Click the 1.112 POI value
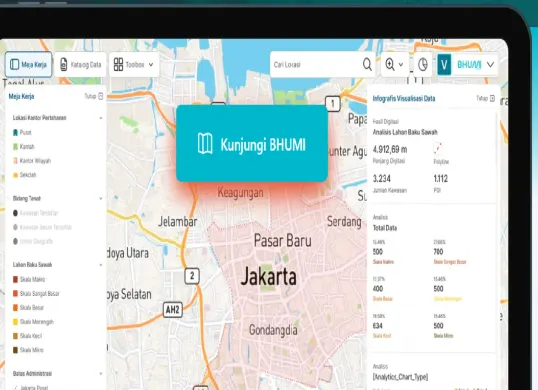Screen dimensions: 538x390 [x=441, y=179]
